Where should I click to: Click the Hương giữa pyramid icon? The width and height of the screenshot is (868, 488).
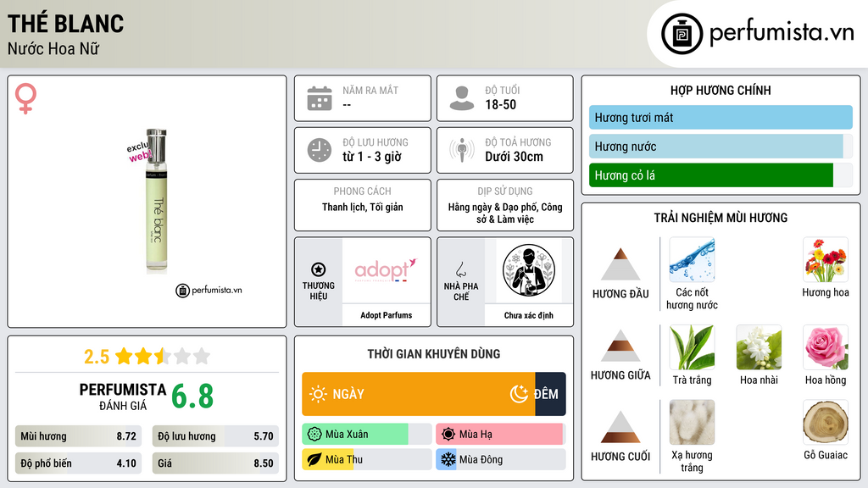point(620,346)
